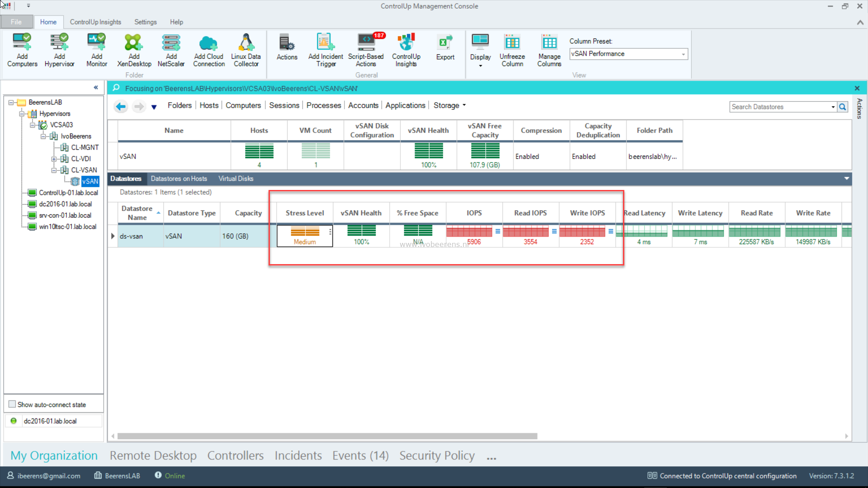Screen dimensions: 868x488
Task: Select CL-MGNT tree item
Action: coord(85,147)
